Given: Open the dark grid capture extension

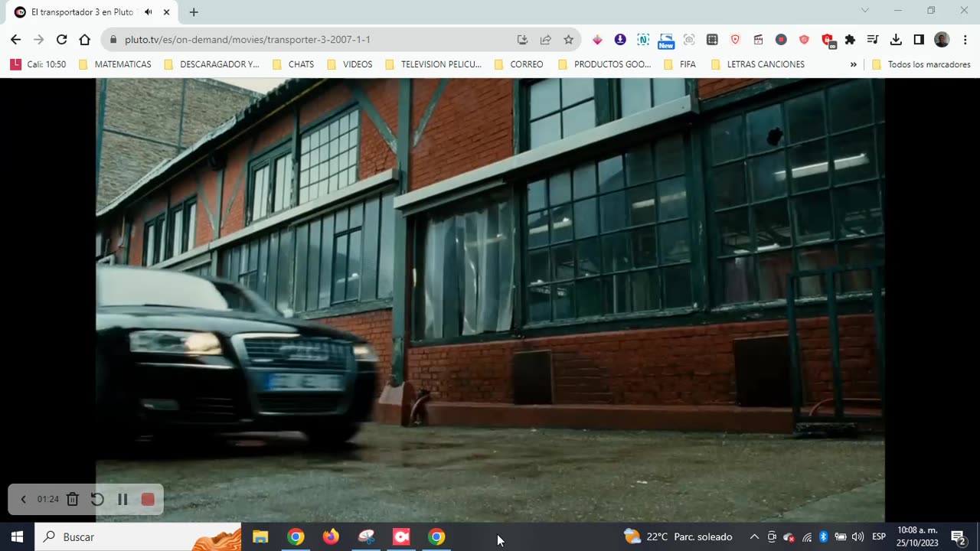Looking at the screenshot, I should click(712, 40).
